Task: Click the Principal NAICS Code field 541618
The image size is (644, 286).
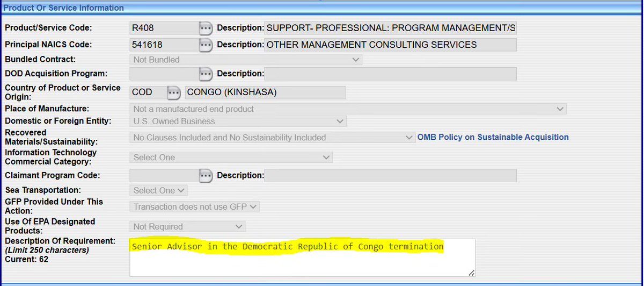Action: [x=164, y=45]
